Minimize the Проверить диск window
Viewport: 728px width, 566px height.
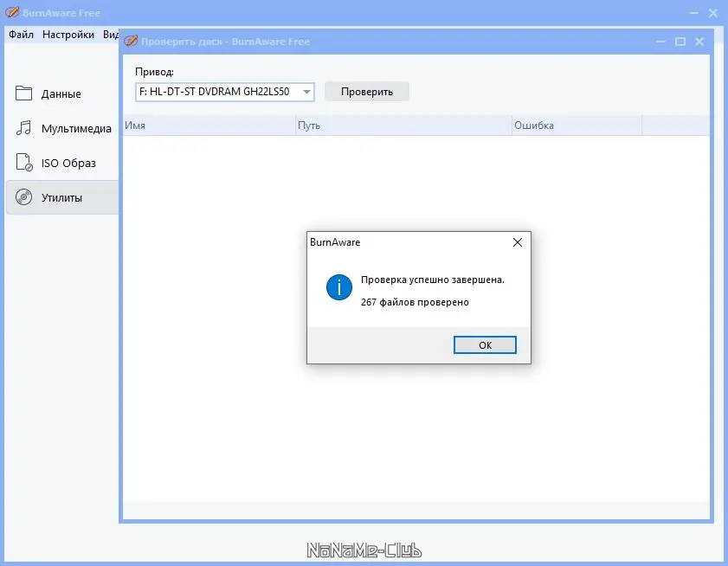[x=660, y=42]
